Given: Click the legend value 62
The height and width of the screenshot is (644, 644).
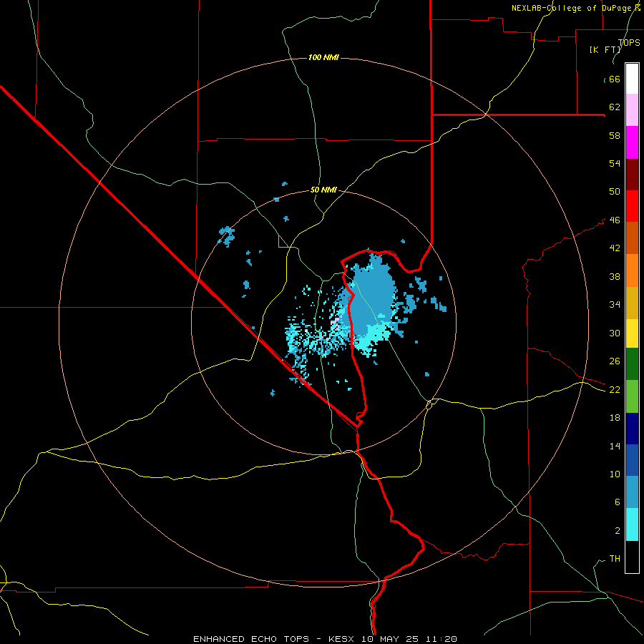Looking at the screenshot, I should (615, 107).
